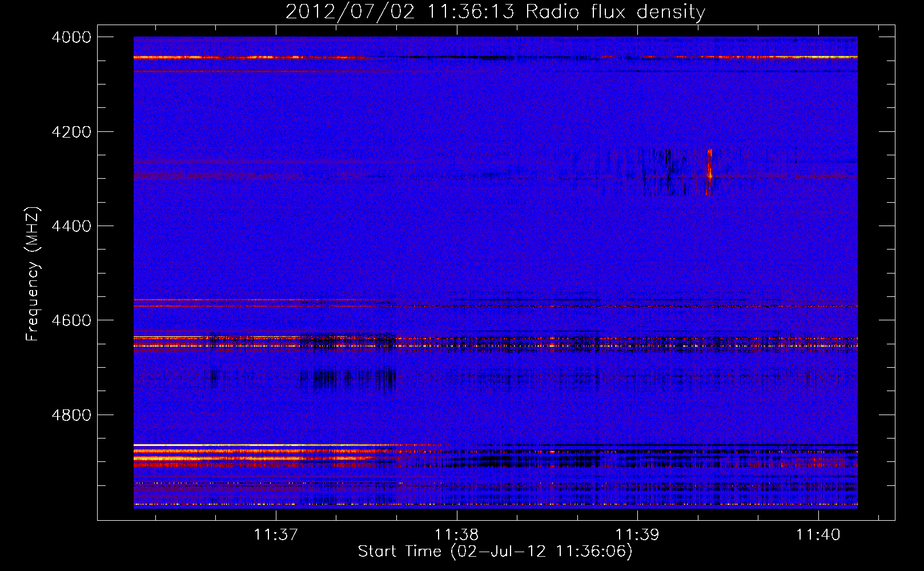Viewport: 924px width, 571px height.
Task: Pick the 4200 frequency tick label
Action: [71, 132]
